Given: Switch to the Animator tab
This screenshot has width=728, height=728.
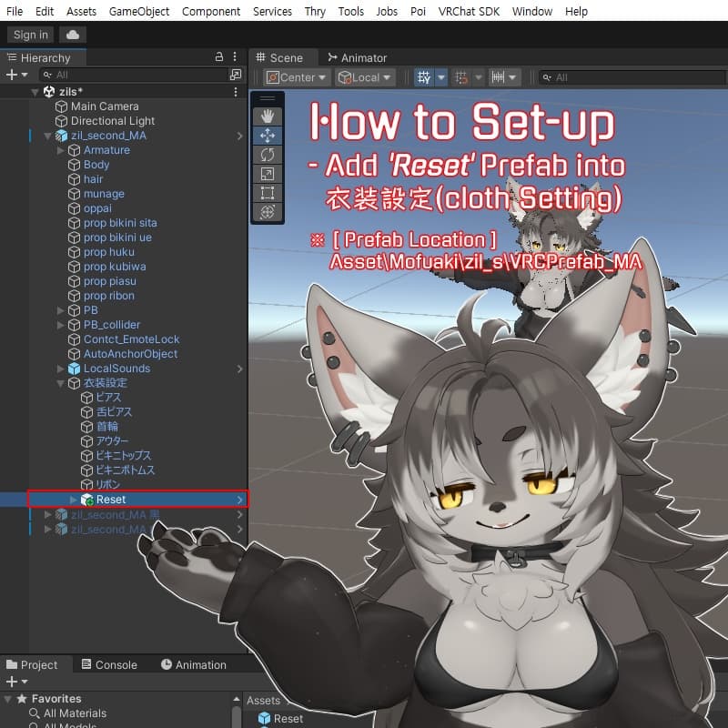Looking at the screenshot, I should (x=358, y=57).
